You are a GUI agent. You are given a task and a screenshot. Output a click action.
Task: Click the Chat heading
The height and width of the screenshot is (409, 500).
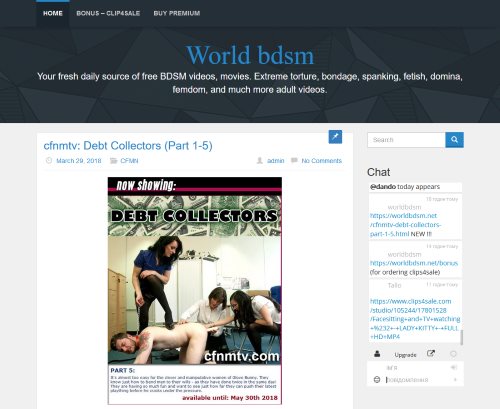click(x=378, y=172)
